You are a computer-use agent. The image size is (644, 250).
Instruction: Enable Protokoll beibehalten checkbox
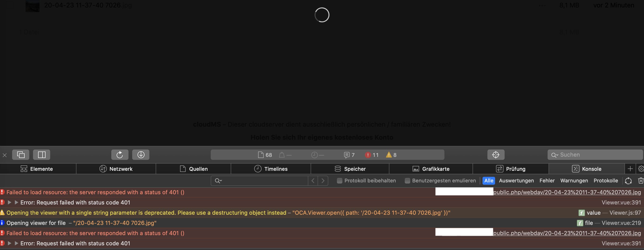[x=339, y=181]
